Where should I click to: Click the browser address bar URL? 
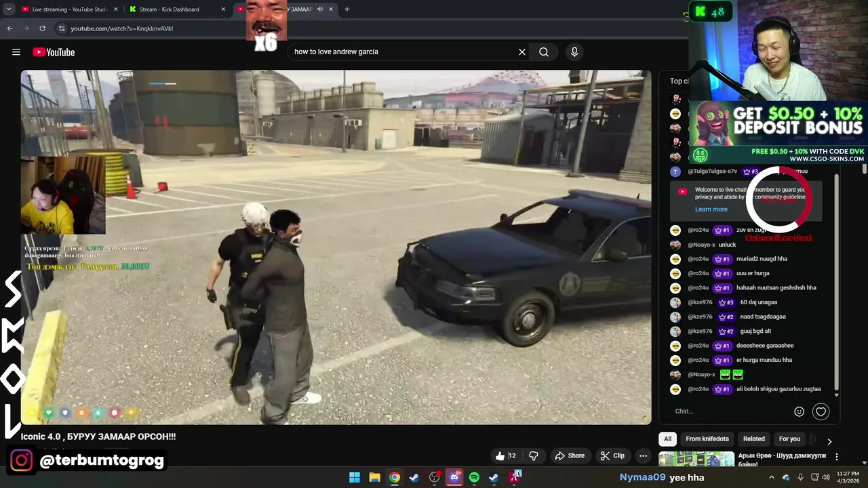(x=122, y=28)
